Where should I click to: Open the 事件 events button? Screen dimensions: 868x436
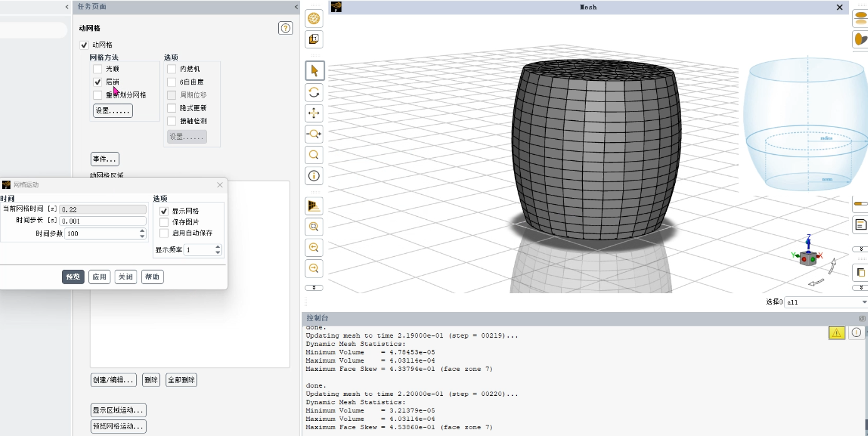point(105,159)
